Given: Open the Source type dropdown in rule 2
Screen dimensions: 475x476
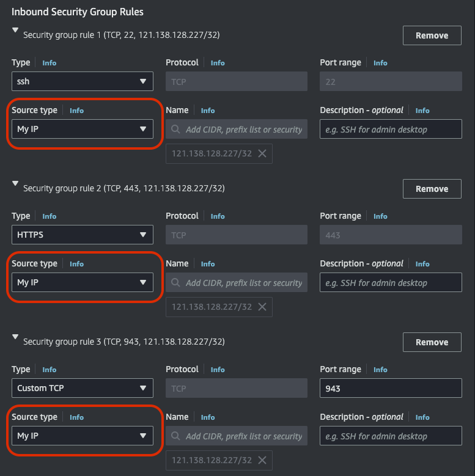Looking at the screenshot, I should 83,282.
